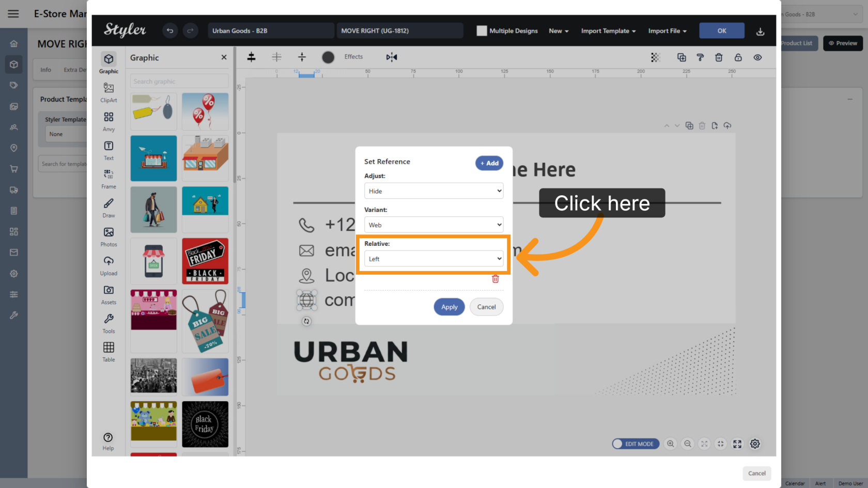Open the Adjust dropdown showing Hide
This screenshot has width=868, height=488.
[x=433, y=191]
